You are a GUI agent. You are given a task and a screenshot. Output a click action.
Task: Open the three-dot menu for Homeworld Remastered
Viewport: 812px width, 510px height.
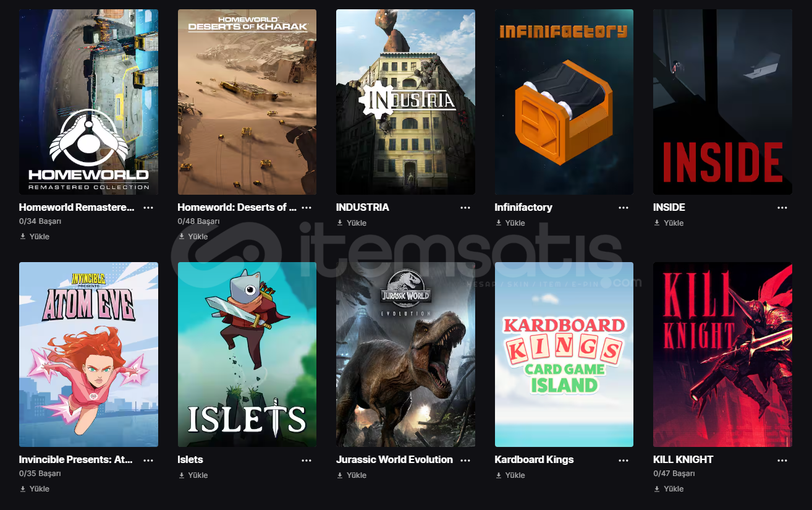(148, 208)
